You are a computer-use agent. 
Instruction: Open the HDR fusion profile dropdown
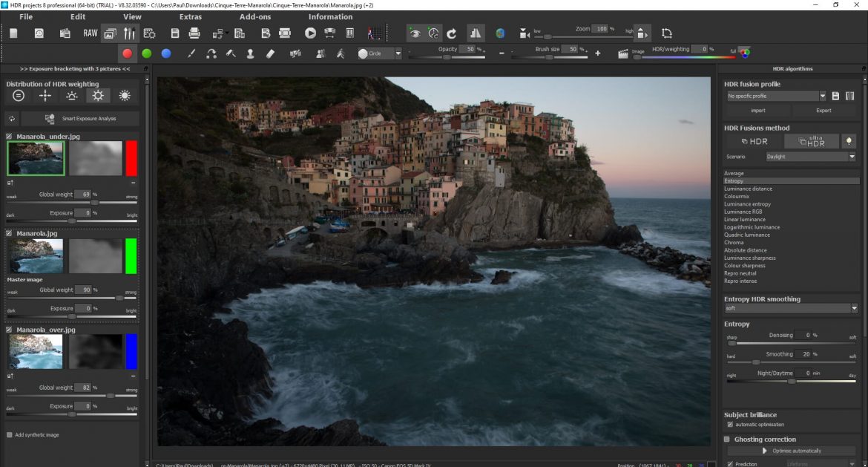point(823,96)
